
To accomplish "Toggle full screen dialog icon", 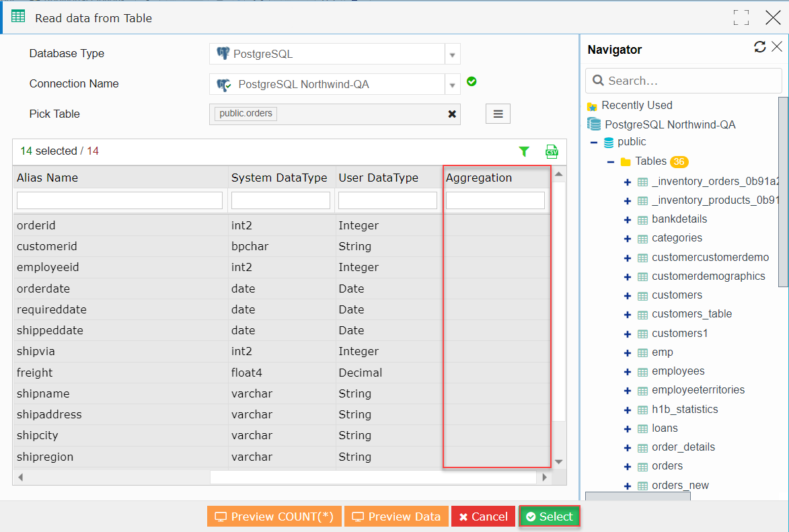I will point(741,17).
